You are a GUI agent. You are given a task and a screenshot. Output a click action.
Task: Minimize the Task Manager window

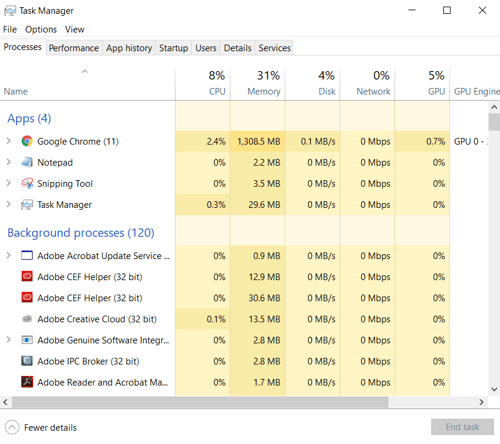(x=412, y=10)
